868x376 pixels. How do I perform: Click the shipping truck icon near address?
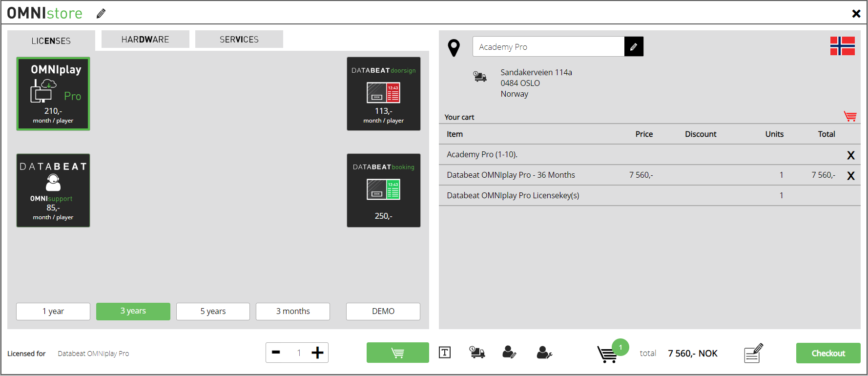(480, 76)
